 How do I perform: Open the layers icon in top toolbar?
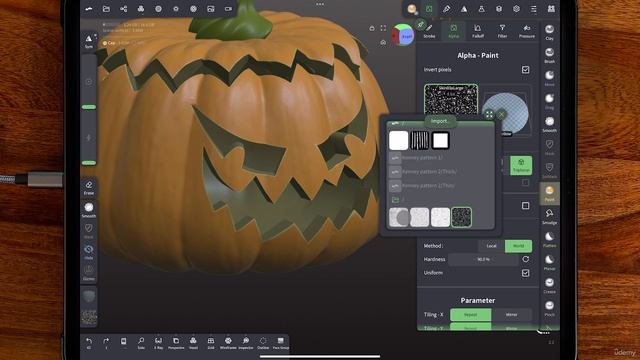click(x=499, y=9)
